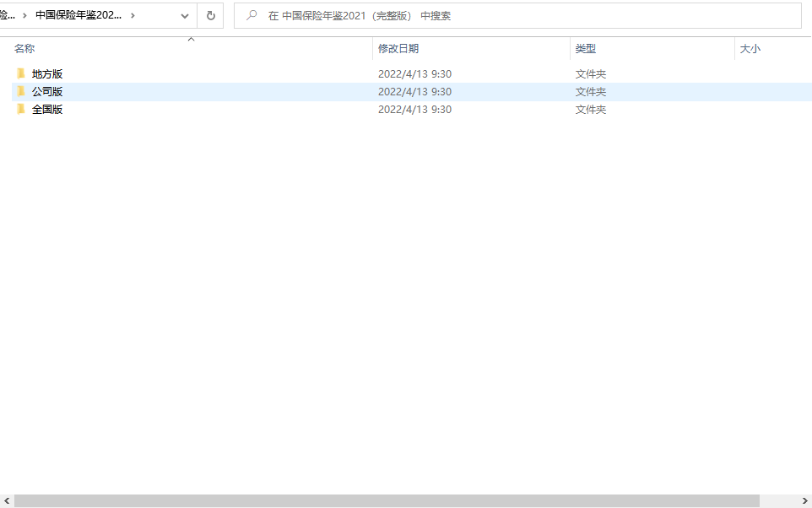
Task: Click 文件夹 type in 全国版 row
Action: coord(590,109)
